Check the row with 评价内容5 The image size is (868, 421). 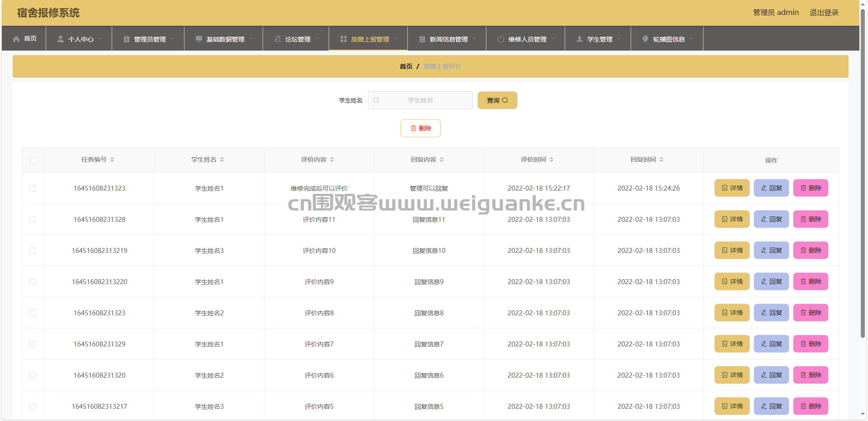33,407
